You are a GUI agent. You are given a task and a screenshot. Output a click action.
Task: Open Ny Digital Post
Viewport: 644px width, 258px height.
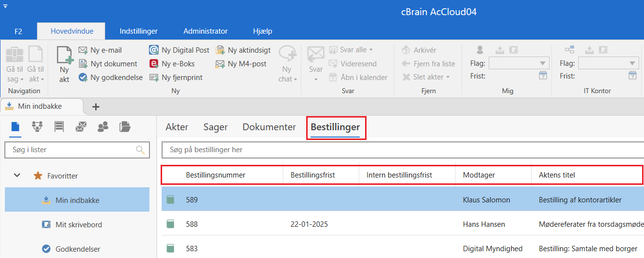pyautogui.click(x=179, y=50)
